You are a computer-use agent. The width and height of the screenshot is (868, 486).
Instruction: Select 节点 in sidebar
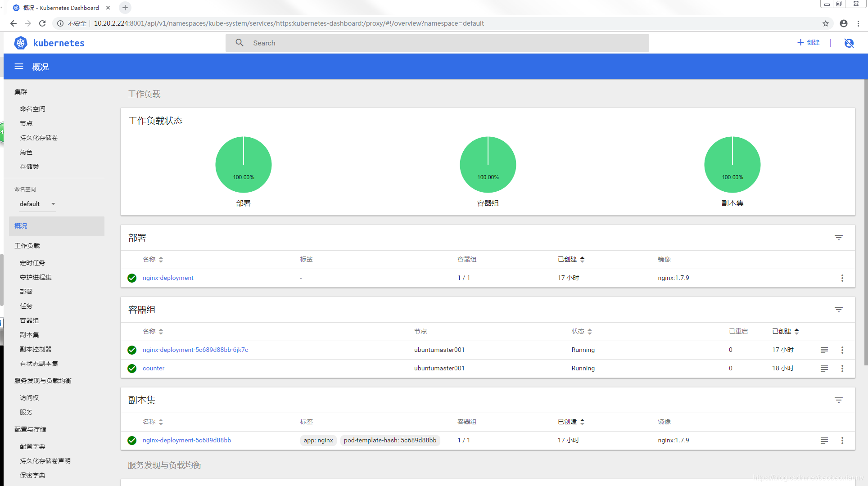click(26, 123)
